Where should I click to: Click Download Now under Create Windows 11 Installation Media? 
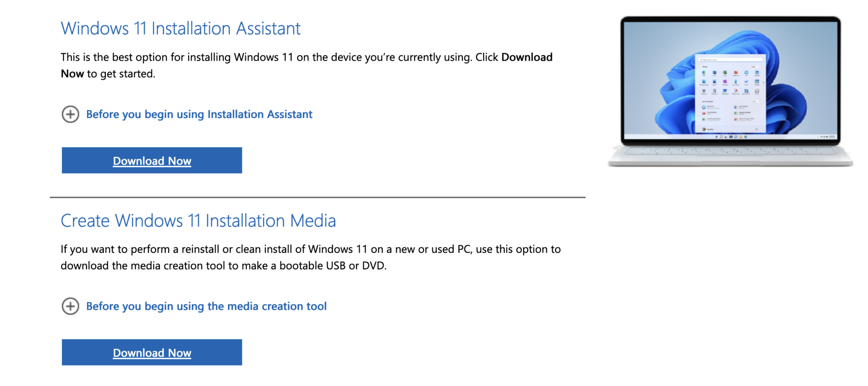pyautogui.click(x=152, y=352)
